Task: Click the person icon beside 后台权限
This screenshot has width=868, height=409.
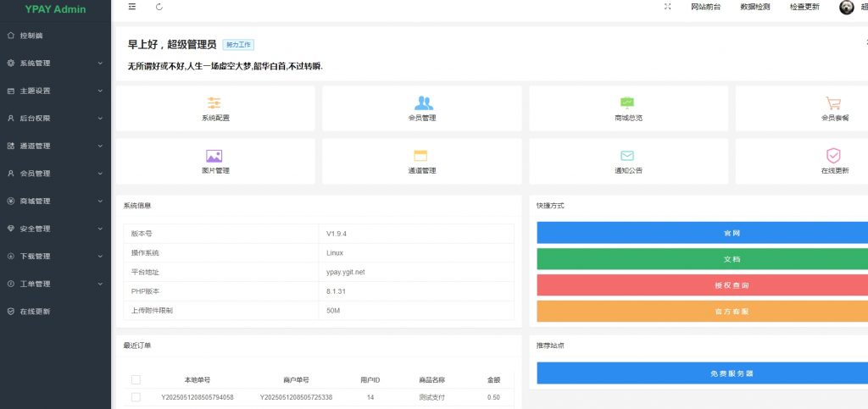Action: click(10, 119)
